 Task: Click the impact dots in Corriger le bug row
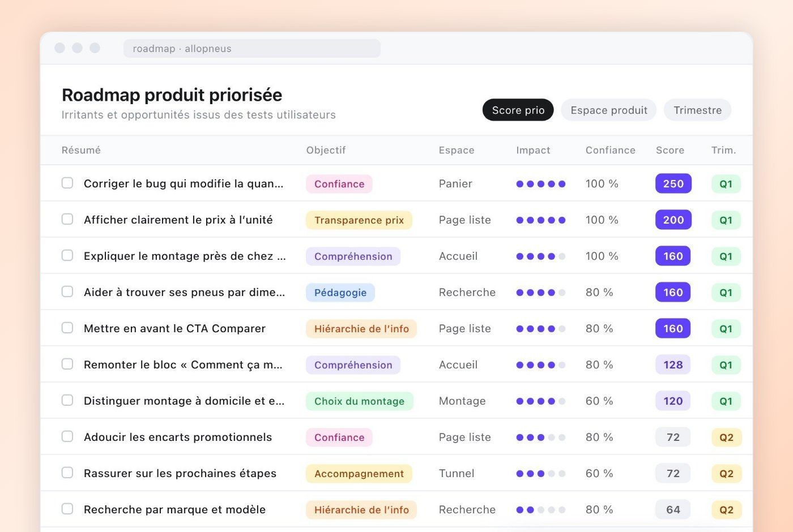point(541,184)
